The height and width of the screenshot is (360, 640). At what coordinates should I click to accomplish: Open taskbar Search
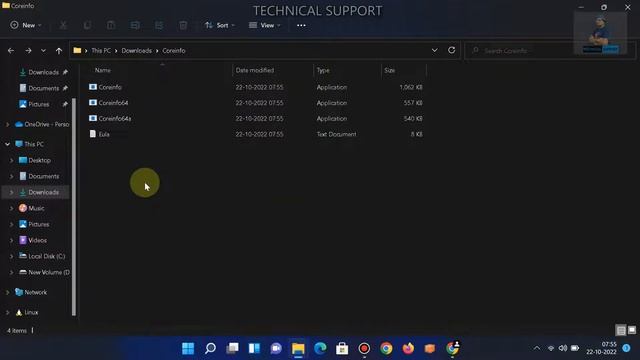(210, 348)
